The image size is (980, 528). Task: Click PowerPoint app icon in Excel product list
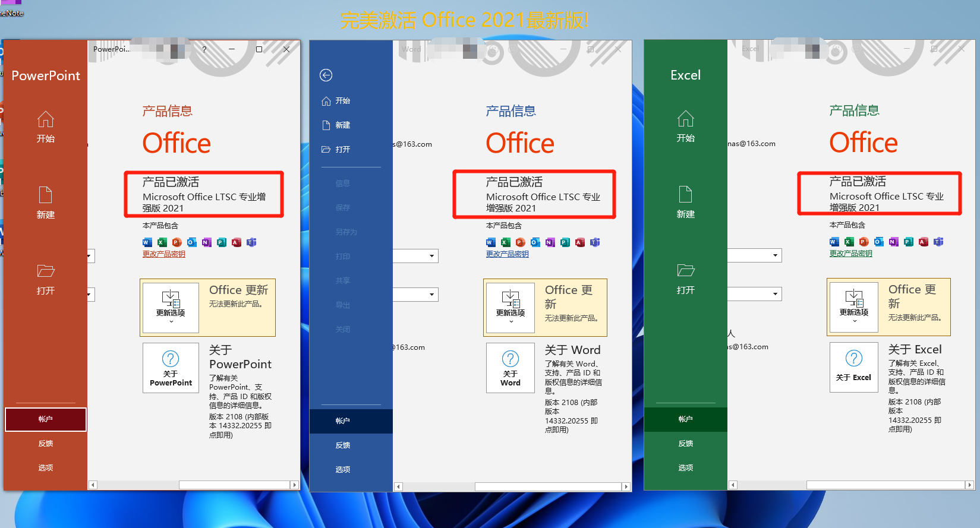(x=864, y=242)
